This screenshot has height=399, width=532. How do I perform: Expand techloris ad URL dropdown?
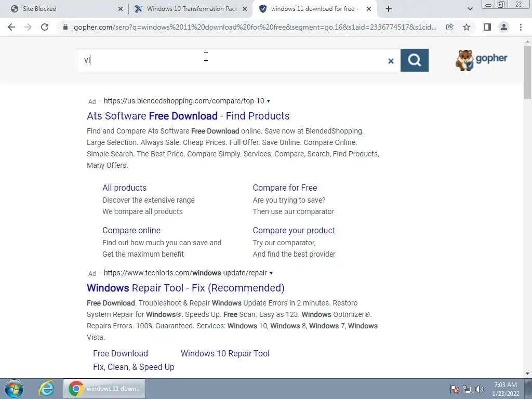tap(271, 273)
